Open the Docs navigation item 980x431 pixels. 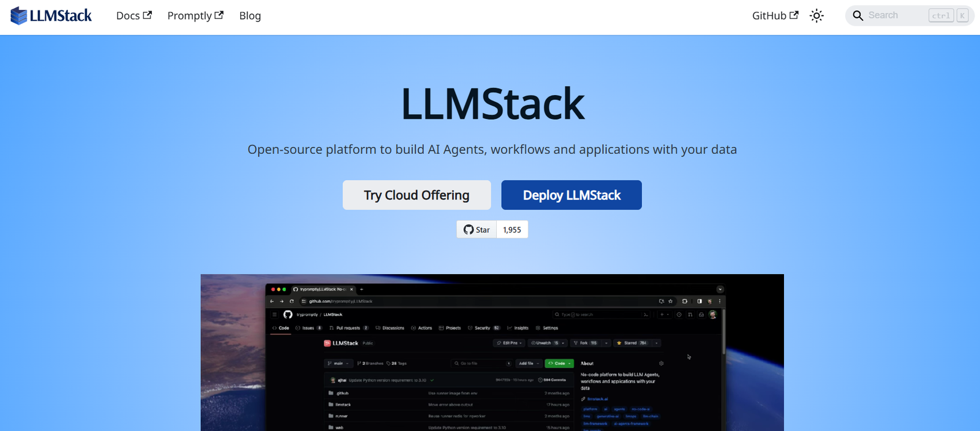point(128,16)
